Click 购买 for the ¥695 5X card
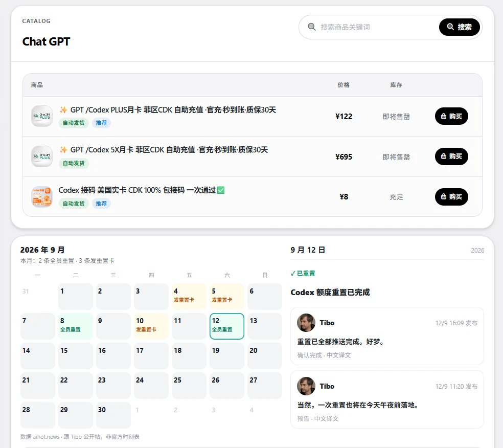 pyautogui.click(x=451, y=156)
